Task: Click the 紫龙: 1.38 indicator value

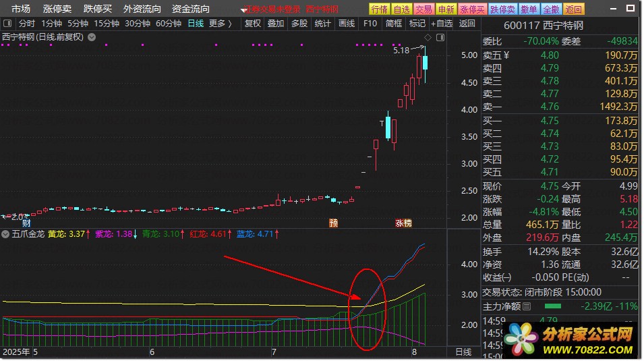Action: (x=115, y=234)
